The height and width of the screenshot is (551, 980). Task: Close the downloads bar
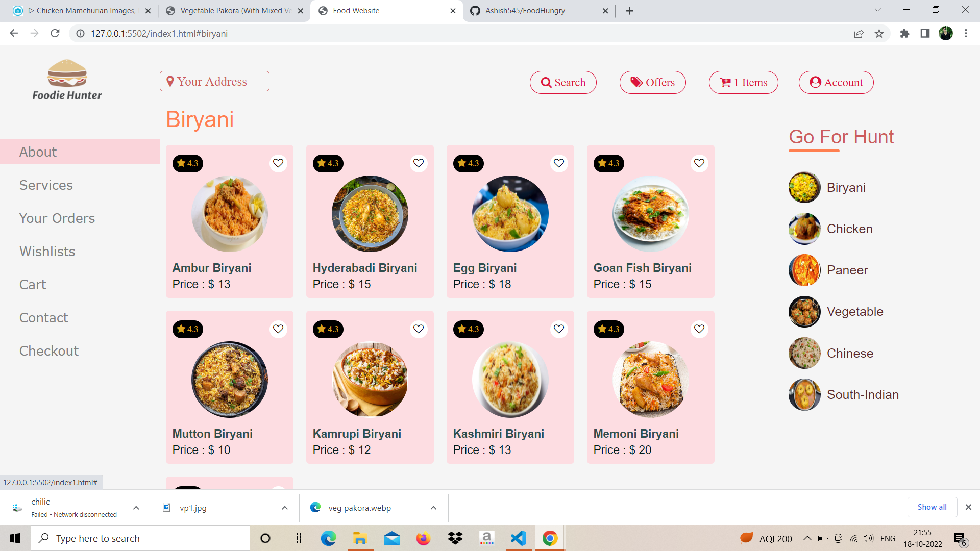[968, 507]
